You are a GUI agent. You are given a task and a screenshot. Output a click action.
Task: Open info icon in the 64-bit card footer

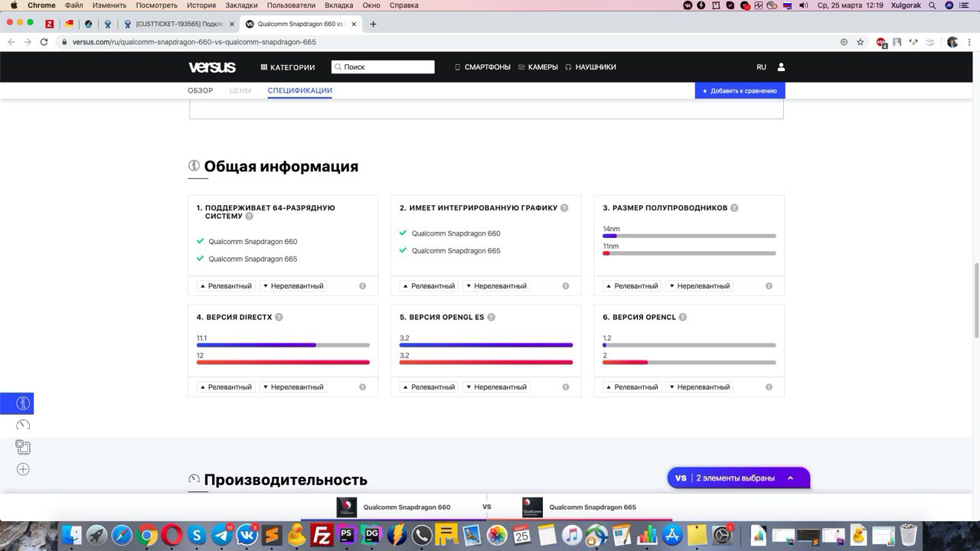(362, 286)
